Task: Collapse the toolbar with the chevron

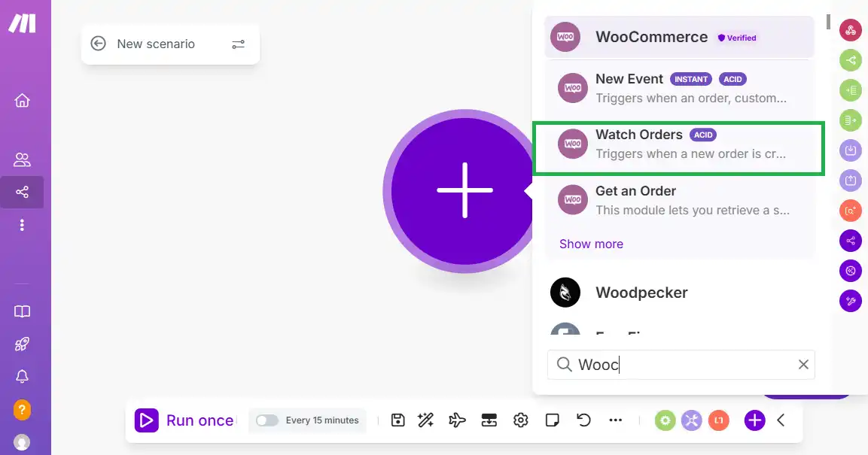Action: [x=781, y=420]
